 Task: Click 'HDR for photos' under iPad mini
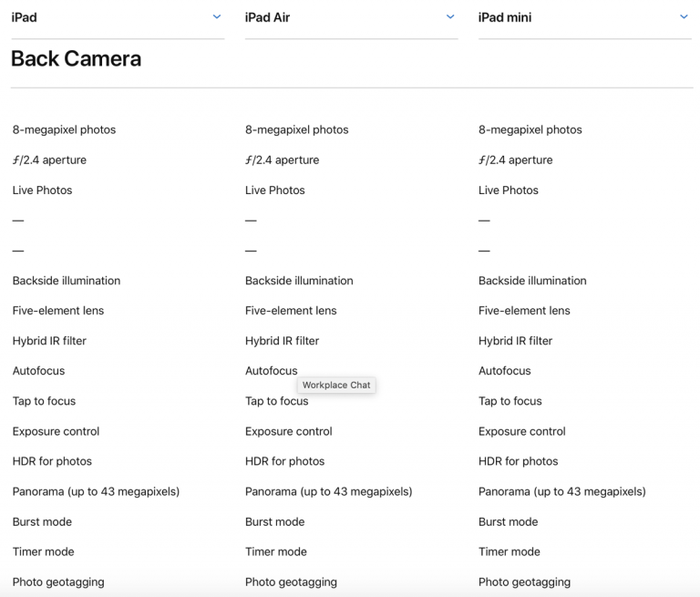tap(518, 461)
